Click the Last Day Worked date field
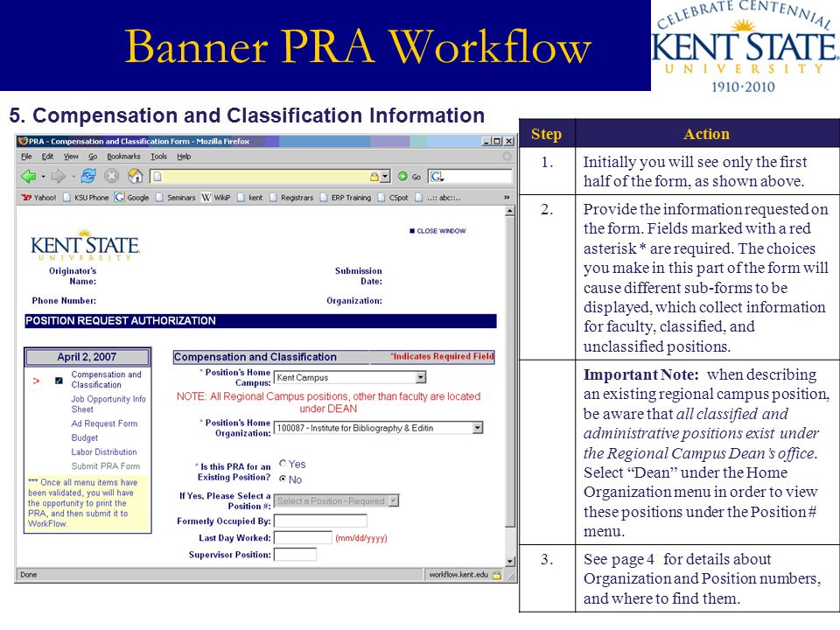Image resolution: width=840 pixels, height=630 pixels. (x=303, y=537)
